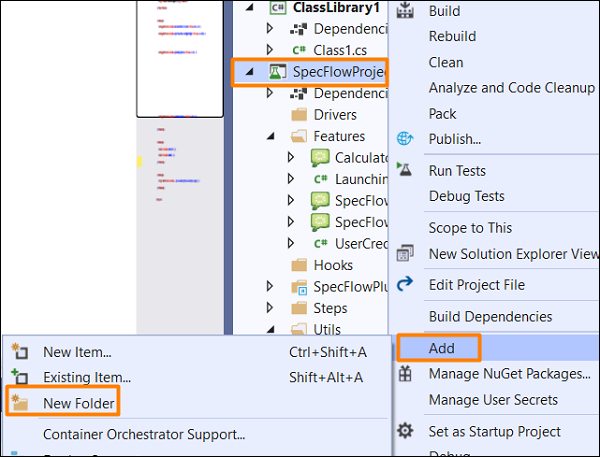Select the Hooks folder in the tree
This screenshot has height=457, width=600.
[333, 265]
